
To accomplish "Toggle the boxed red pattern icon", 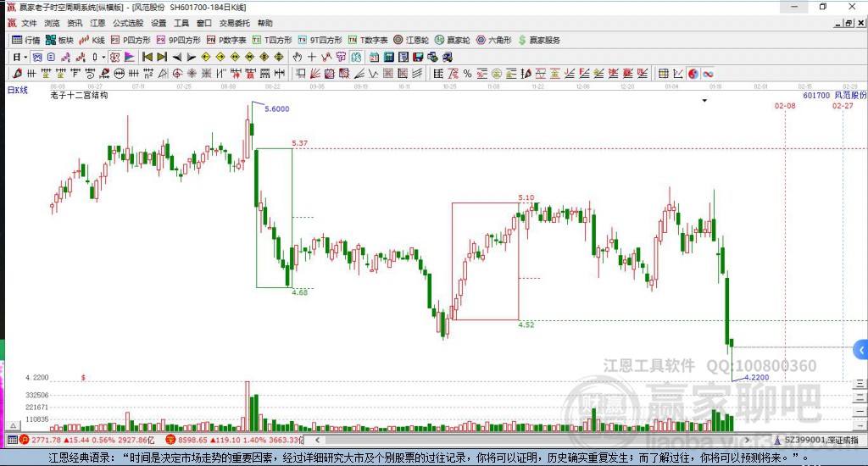I will click(x=114, y=57).
